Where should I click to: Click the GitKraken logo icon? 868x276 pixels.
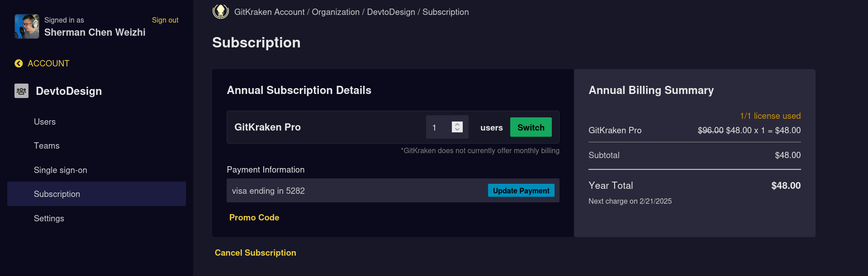click(221, 12)
